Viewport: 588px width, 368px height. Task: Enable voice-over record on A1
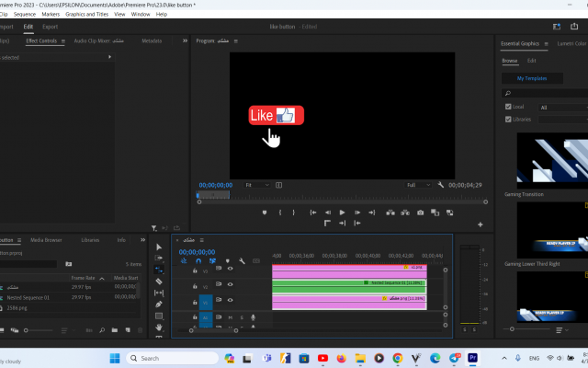(x=254, y=317)
